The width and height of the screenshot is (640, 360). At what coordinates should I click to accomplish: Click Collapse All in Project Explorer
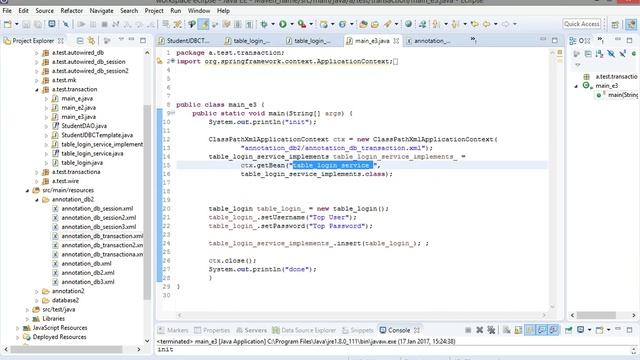click(x=80, y=40)
